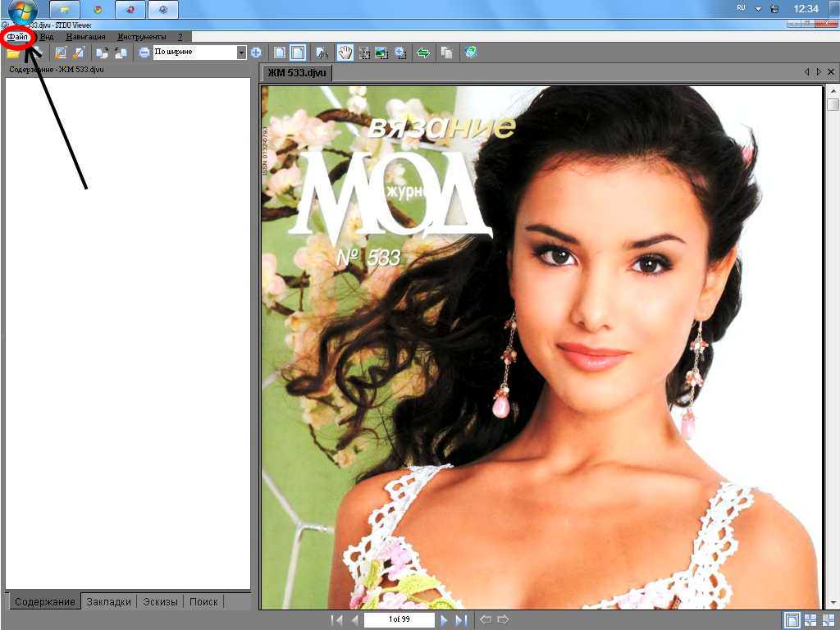Open the Файл menu
The height and width of the screenshot is (630, 840).
17,37
